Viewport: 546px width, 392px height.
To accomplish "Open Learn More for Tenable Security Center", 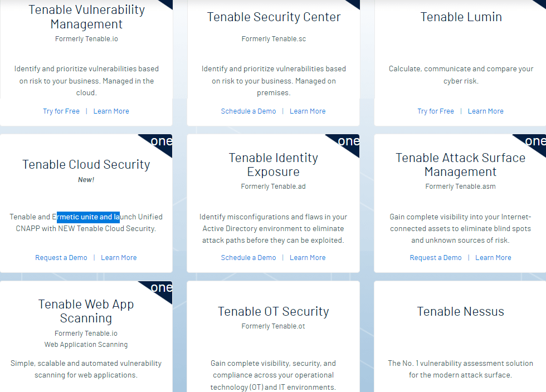I will pyautogui.click(x=308, y=111).
